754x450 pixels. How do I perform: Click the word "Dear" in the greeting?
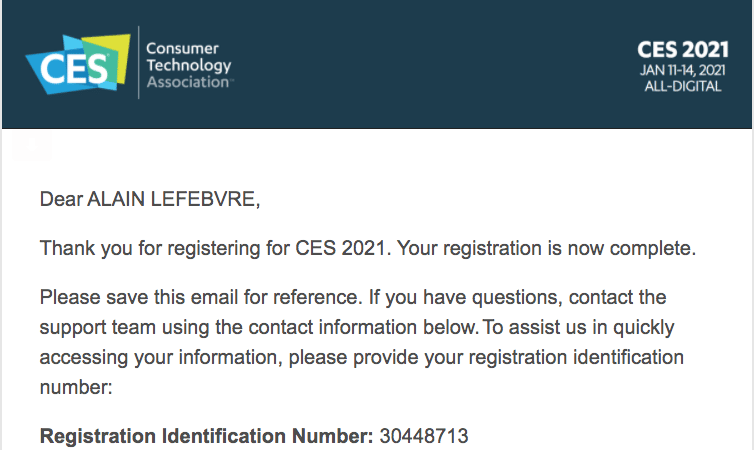tap(61, 199)
